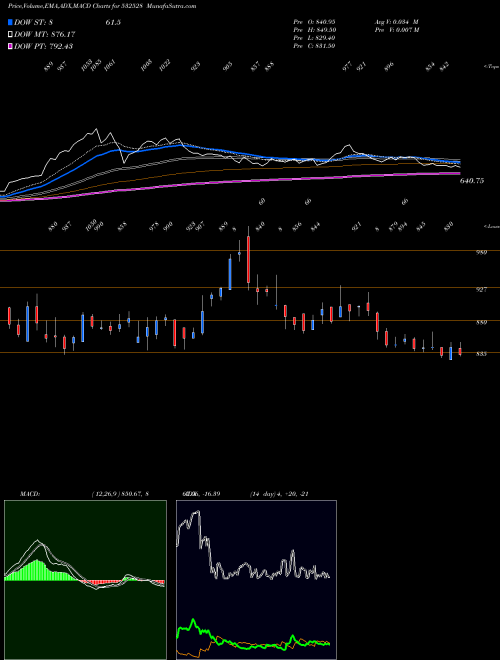Click the 'Pre H: 849.50' high value
This screenshot has width=500, height=660.
[x=314, y=29]
